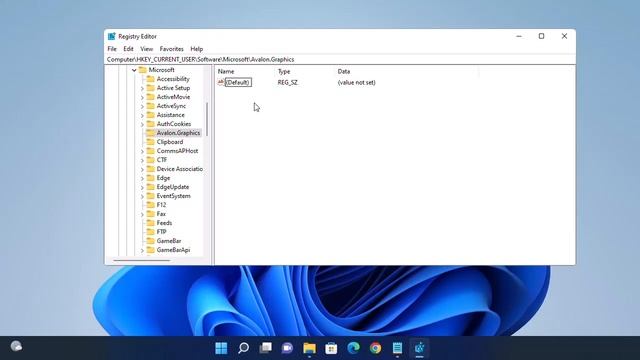Select the EventSystem key
The image size is (640, 360).
click(173, 196)
